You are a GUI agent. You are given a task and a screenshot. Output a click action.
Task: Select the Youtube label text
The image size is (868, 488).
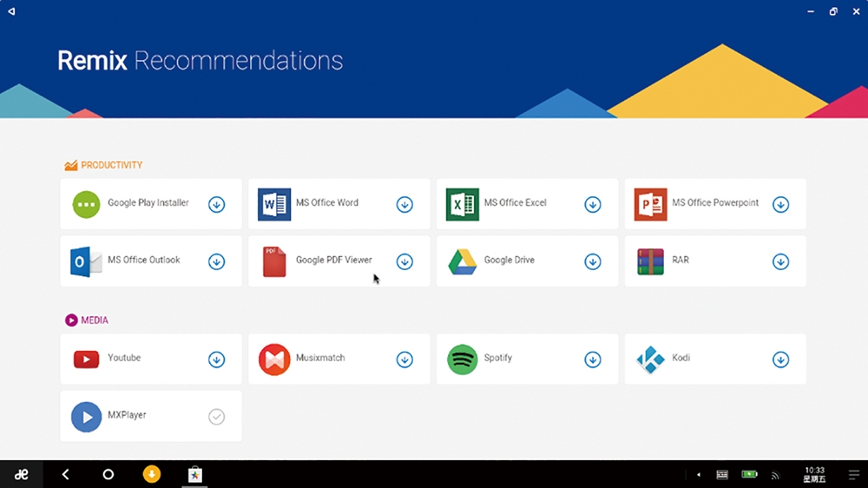(124, 358)
